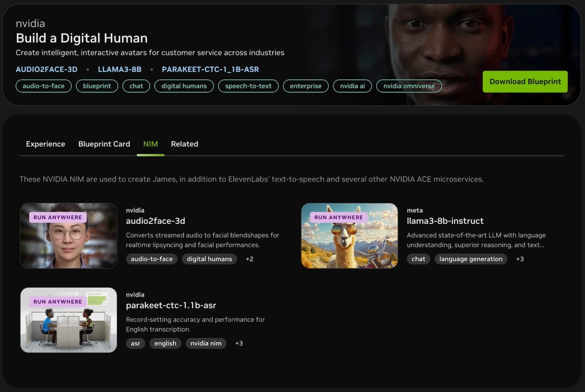Select the enterprise tag in header
The image size is (585, 392).
(305, 86)
